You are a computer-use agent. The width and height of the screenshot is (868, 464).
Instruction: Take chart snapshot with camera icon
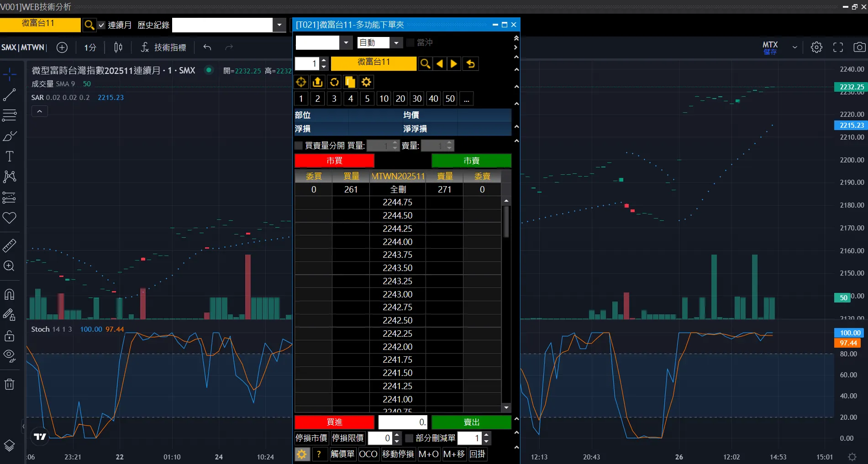[x=859, y=47]
